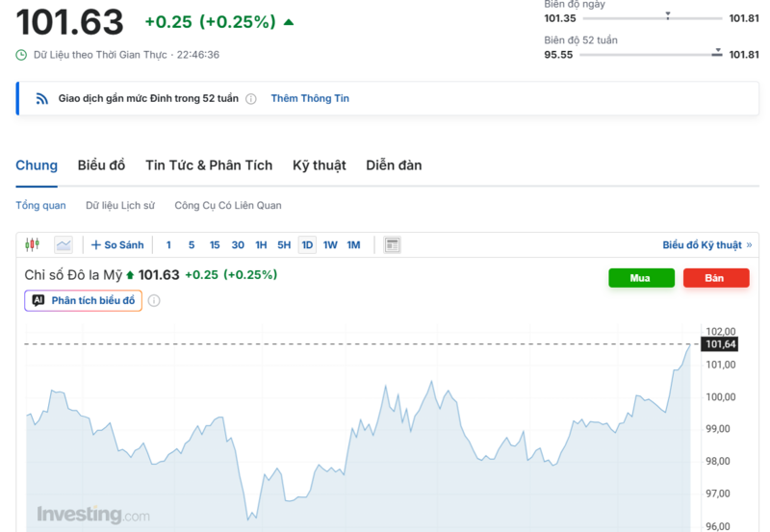The width and height of the screenshot is (770, 532).
Task: Click the plus icon in So Sánh
Action: (95, 244)
